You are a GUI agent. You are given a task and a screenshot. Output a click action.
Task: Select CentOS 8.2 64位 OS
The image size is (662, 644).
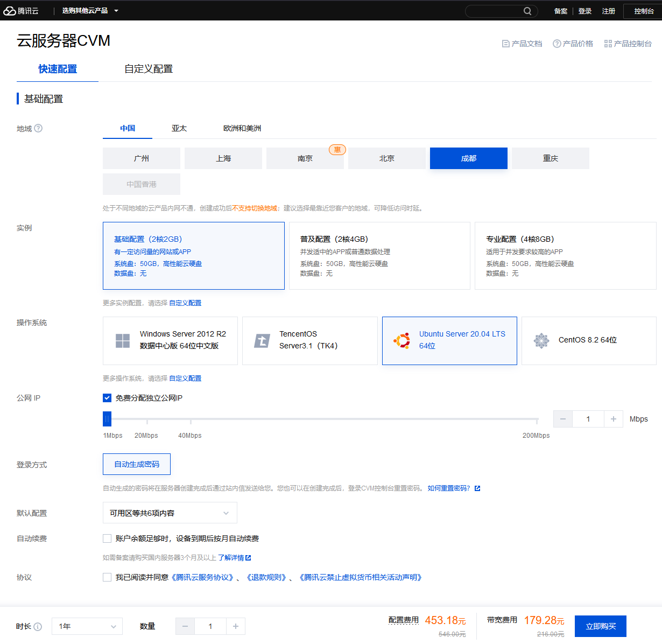tap(589, 341)
